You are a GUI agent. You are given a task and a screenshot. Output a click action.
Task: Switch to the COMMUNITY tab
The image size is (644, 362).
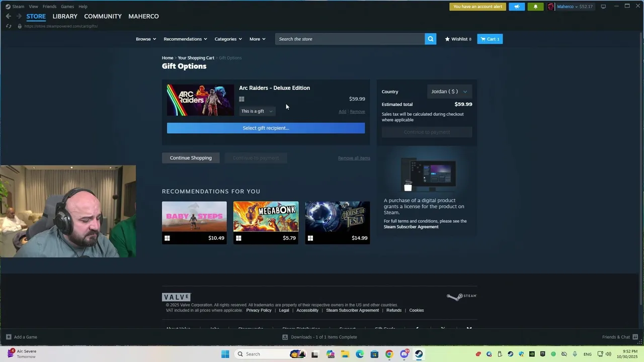(103, 16)
